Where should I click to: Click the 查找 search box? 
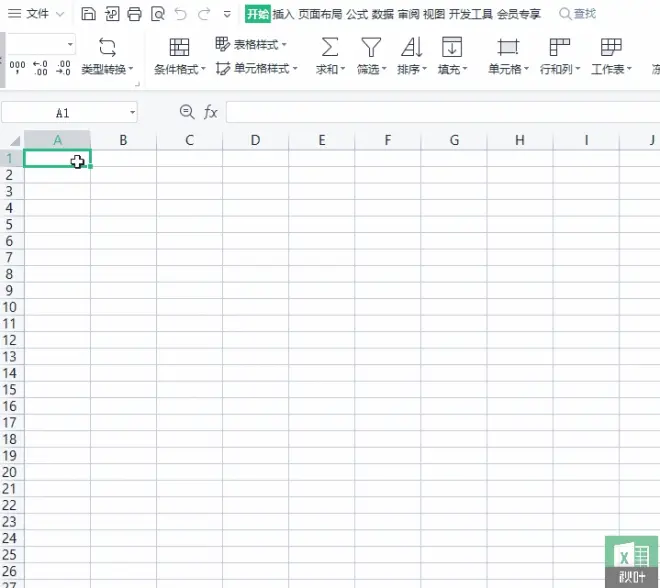tap(578, 14)
